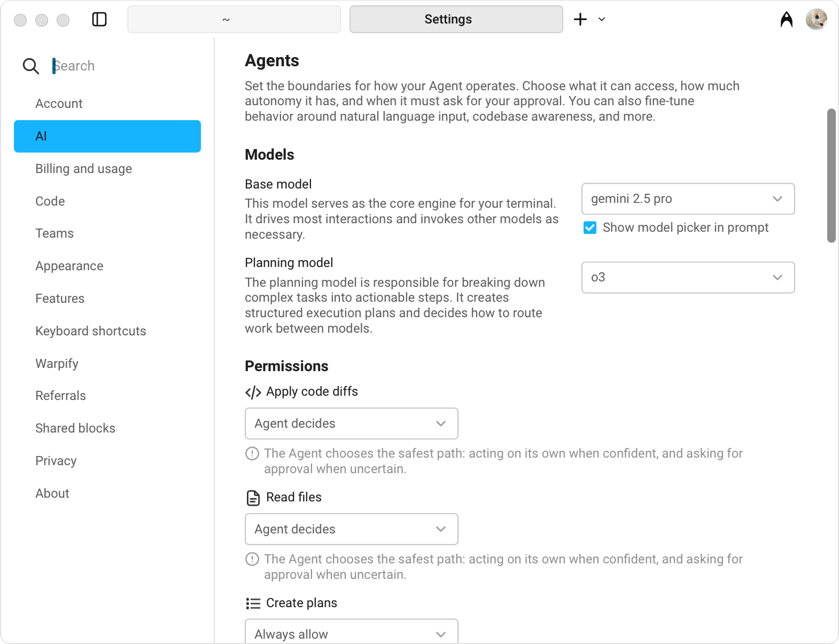
Task: Click the new tab plus icon
Action: 580,20
